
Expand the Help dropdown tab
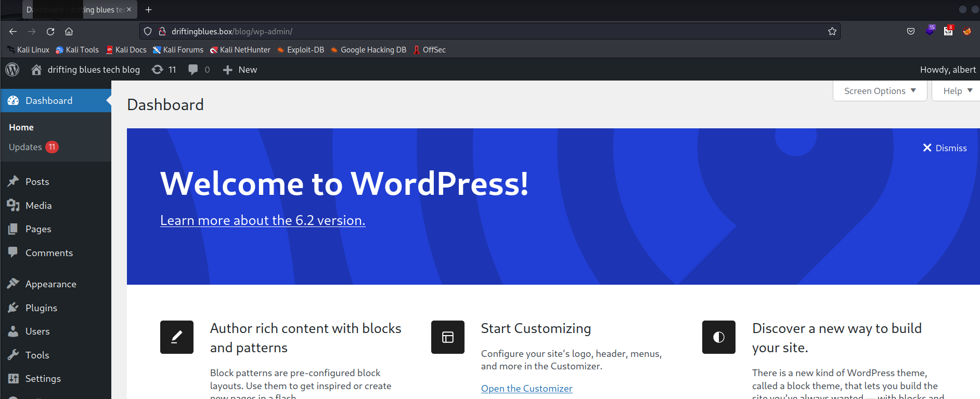pyautogui.click(x=957, y=91)
